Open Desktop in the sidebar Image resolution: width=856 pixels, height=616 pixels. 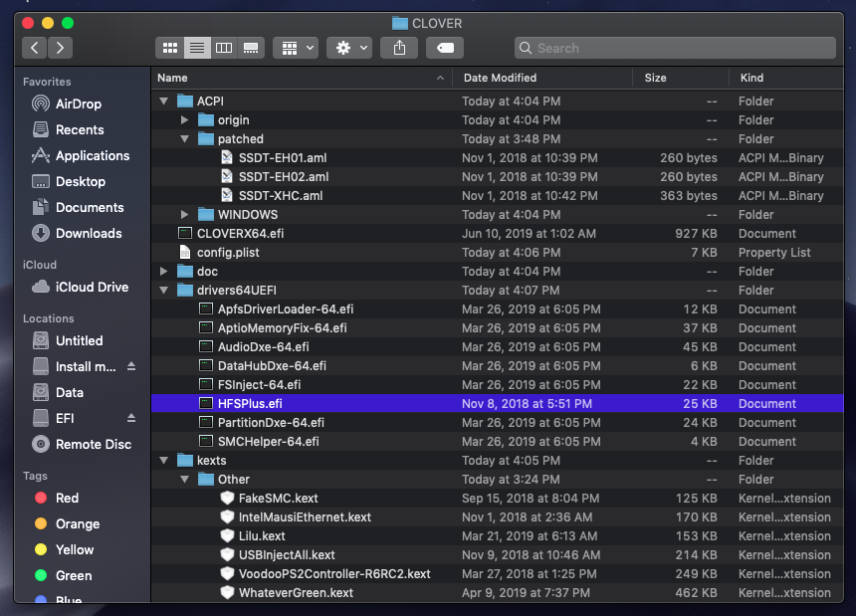(x=81, y=182)
